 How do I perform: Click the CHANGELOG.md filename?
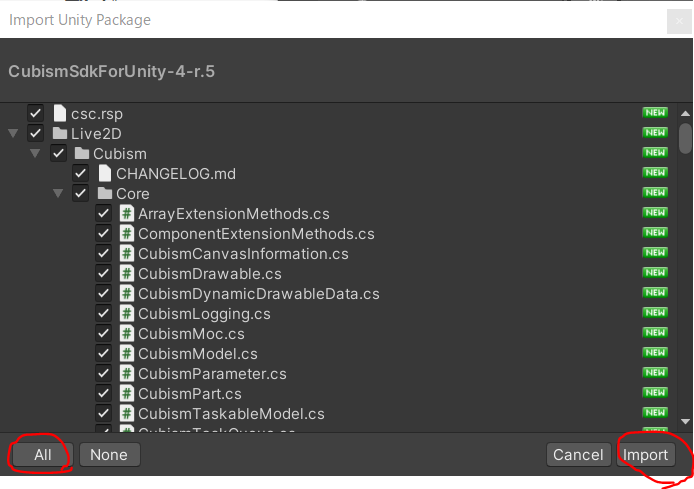[x=176, y=174]
